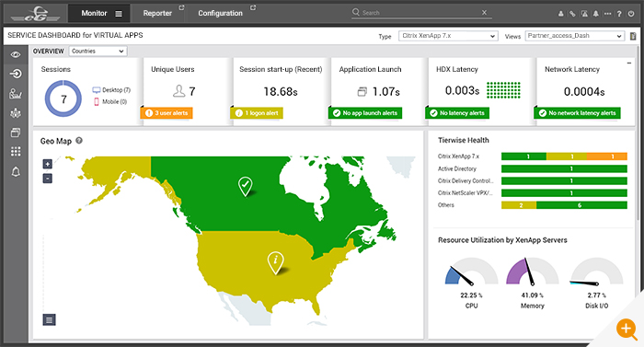Click the power logout icon in top bar
This screenshot has height=347, width=644.
click(631, 14)
